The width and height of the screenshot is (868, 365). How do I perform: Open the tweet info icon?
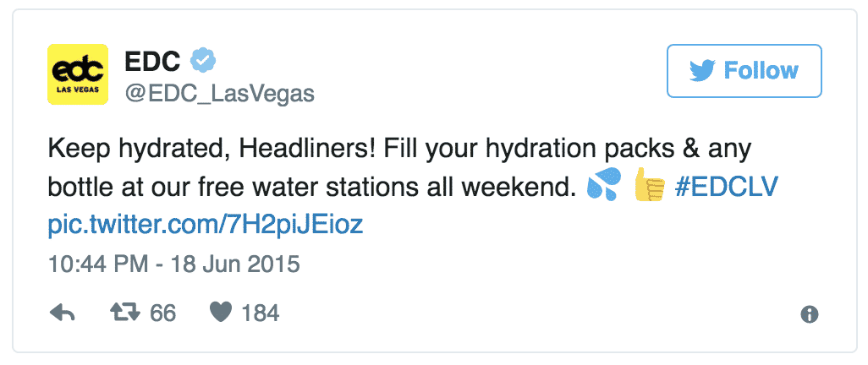[x=809, y=314]
